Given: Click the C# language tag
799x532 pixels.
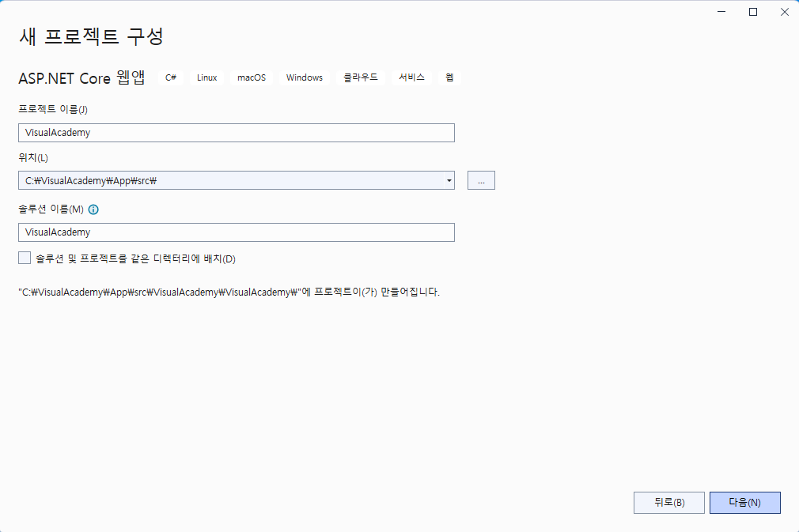Looking at the screenshot, I should point(171,77).
